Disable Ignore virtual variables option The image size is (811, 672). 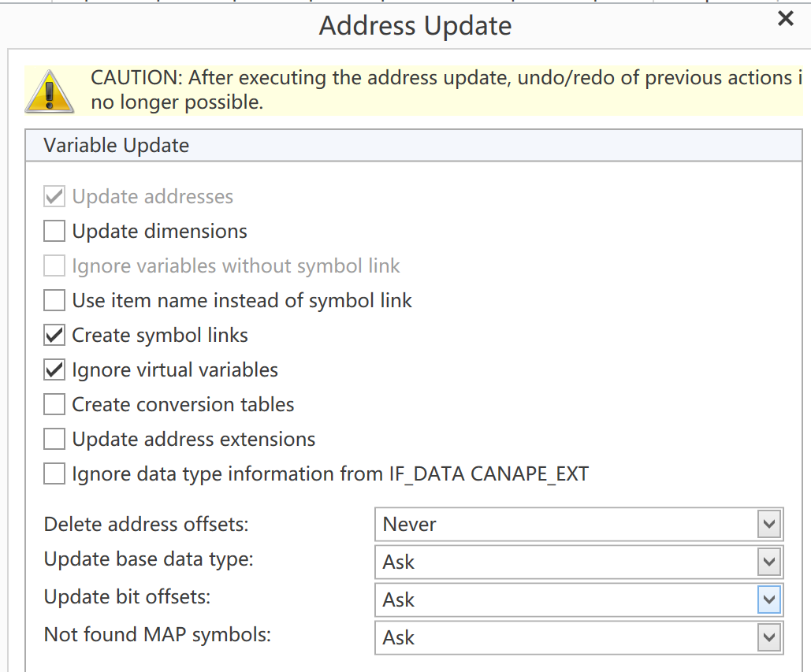[54, 370]
